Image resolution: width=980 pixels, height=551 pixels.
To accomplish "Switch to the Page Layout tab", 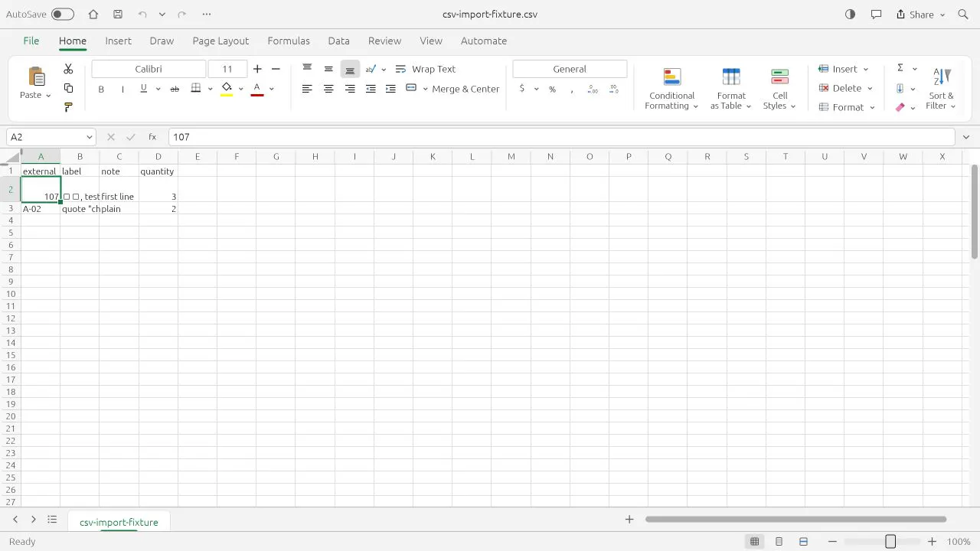I will tap(220, 41).
